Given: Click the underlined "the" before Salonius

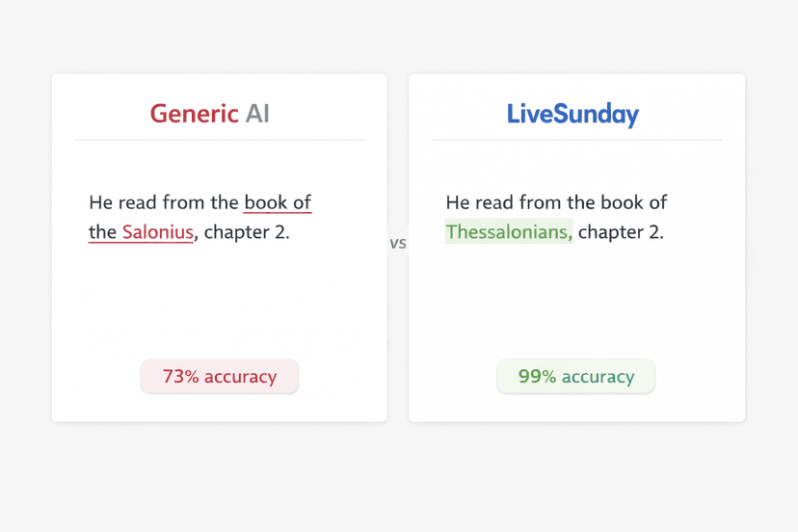Looking at the screenshot, I should click(x=102, y=232).
